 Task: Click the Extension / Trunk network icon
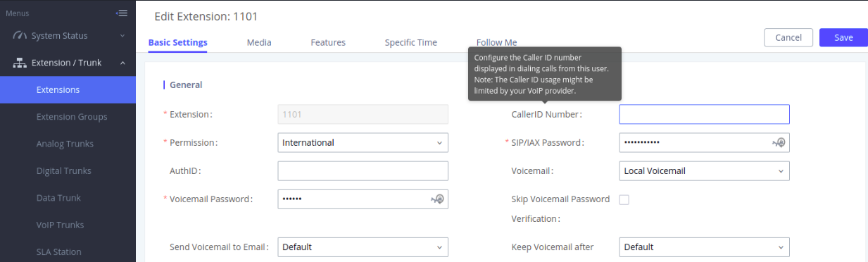click(x=20, y=63)
